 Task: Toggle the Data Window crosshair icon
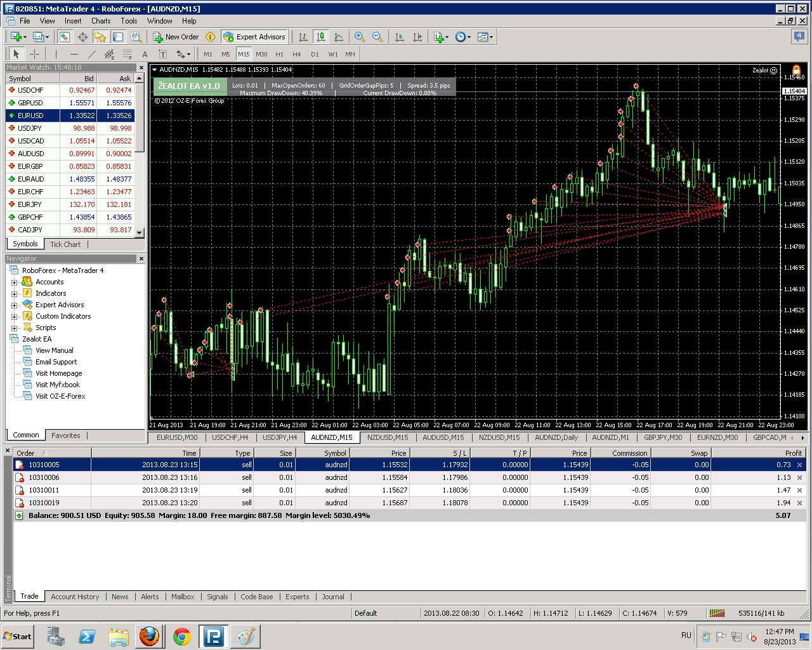pyautogui.click(x=82, y=37)
